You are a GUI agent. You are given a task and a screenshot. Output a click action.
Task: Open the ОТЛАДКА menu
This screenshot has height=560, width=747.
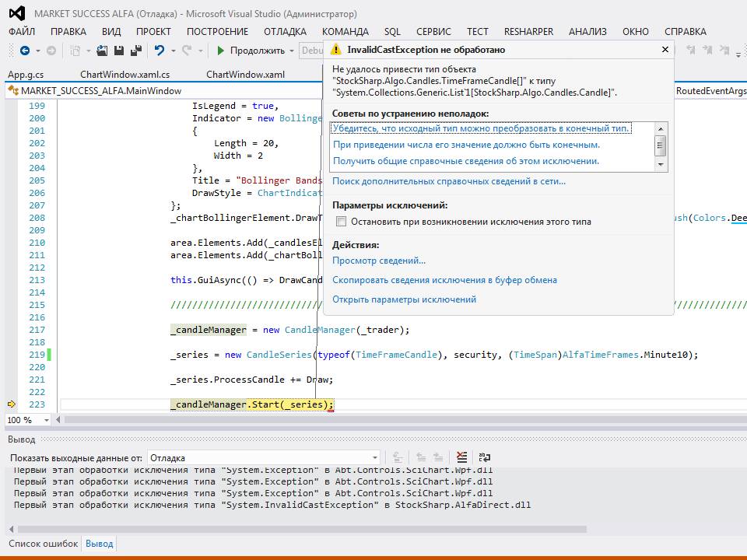click(285, 32)
